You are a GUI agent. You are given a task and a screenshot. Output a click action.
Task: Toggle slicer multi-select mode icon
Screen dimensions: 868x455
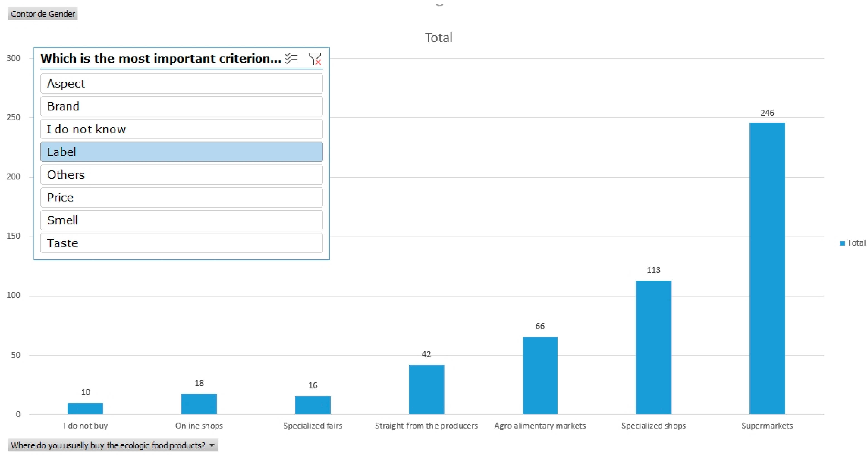click(x=291, y=59)
